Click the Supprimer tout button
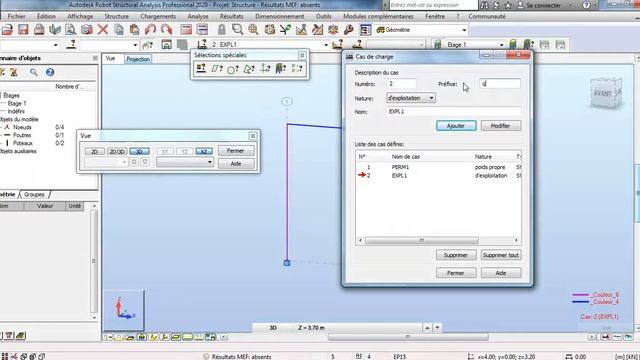The height and width of the screenshot is (360, 640). [501, 255]
